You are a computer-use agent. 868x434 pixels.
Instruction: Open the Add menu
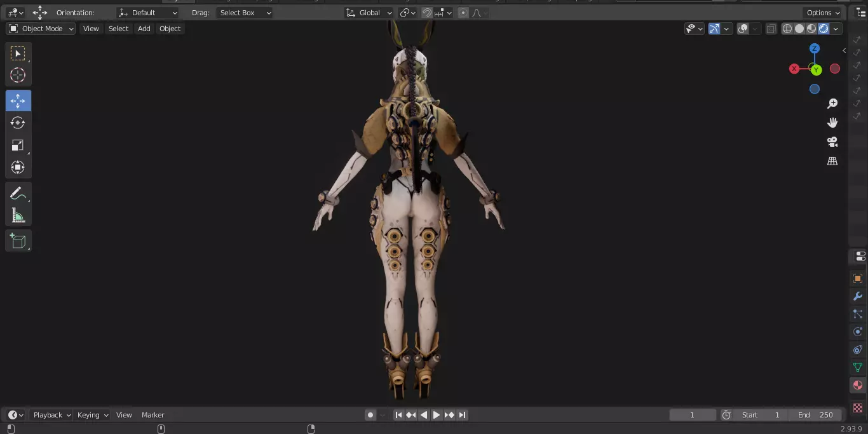point(144,29)
